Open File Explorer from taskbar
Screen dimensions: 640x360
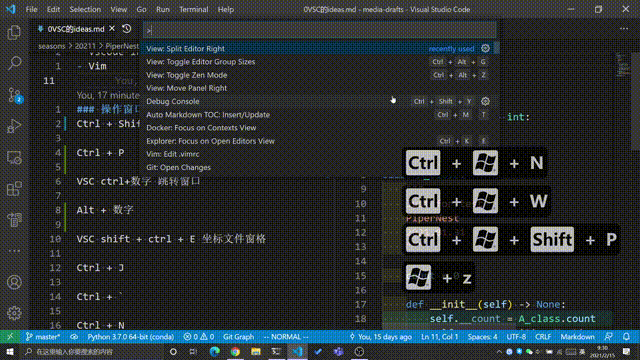[256, 351]
